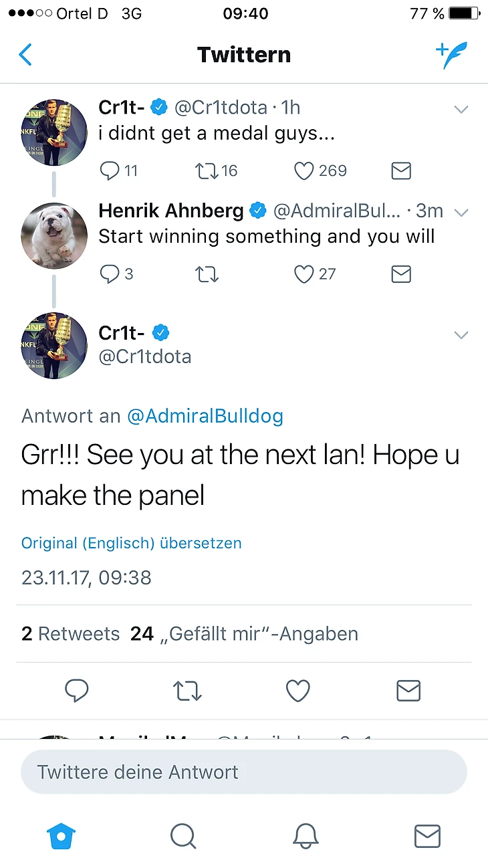Like the tweet with 269 likes
Viewport: 488px width, 868px height.
tap(304, 171)
